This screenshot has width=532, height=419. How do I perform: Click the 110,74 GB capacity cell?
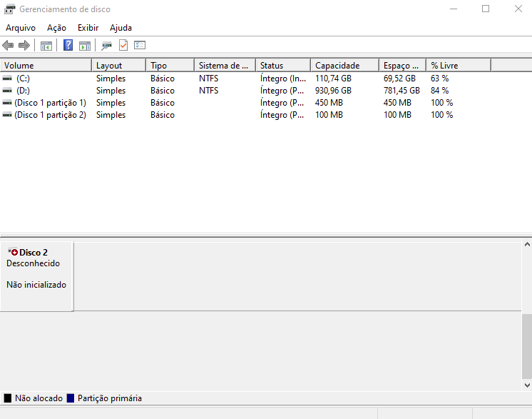pos(333,79)
